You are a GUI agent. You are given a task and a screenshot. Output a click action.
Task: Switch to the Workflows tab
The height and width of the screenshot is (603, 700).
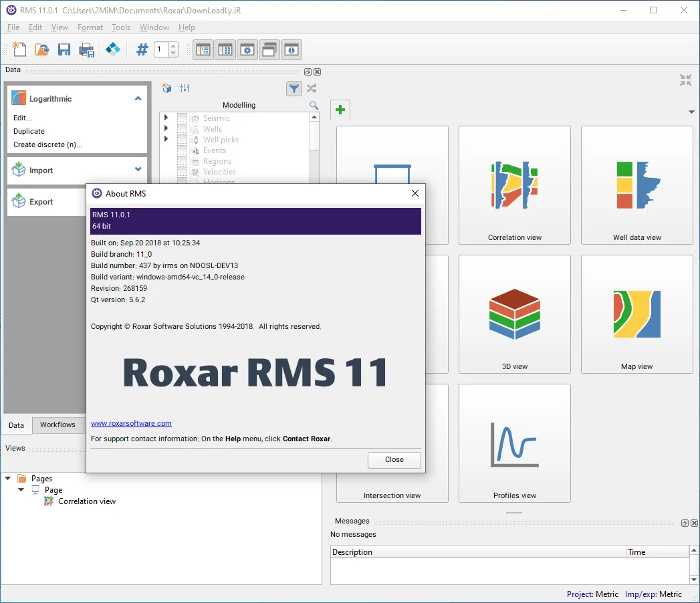pyautogui.click(x=57, y=425)
